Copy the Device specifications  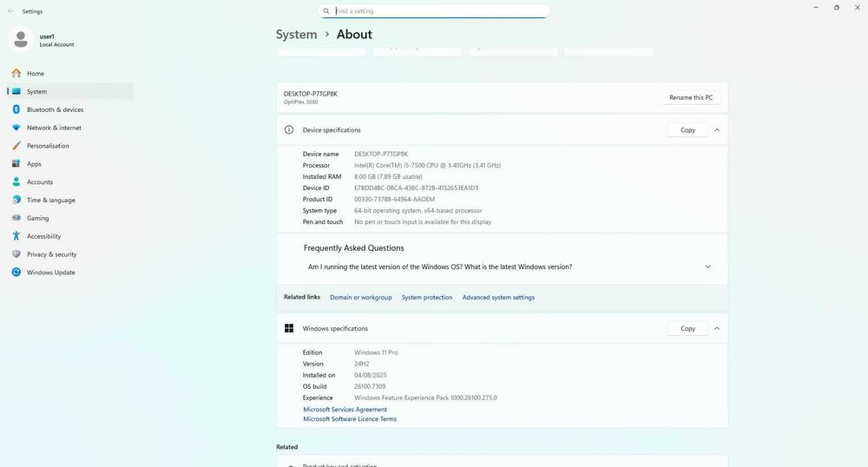687,130
